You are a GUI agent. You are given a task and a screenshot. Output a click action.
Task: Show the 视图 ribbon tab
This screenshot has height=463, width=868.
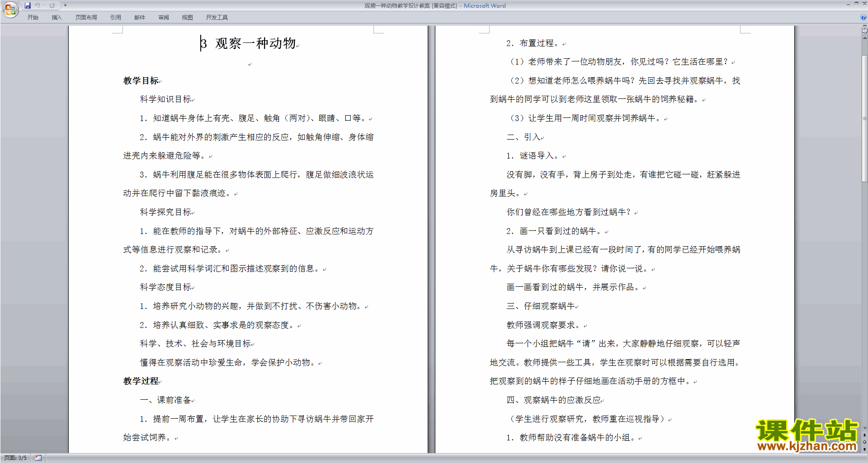(x=188, y=18)
